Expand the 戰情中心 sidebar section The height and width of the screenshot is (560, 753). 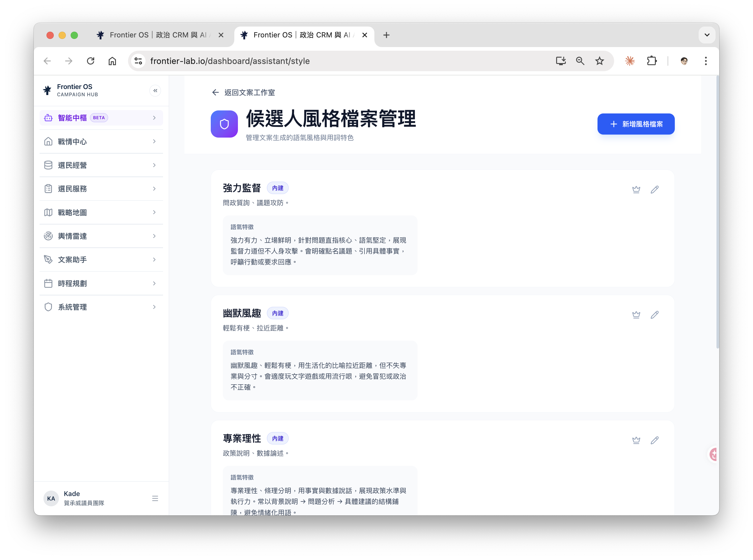(x=101, y=141)
